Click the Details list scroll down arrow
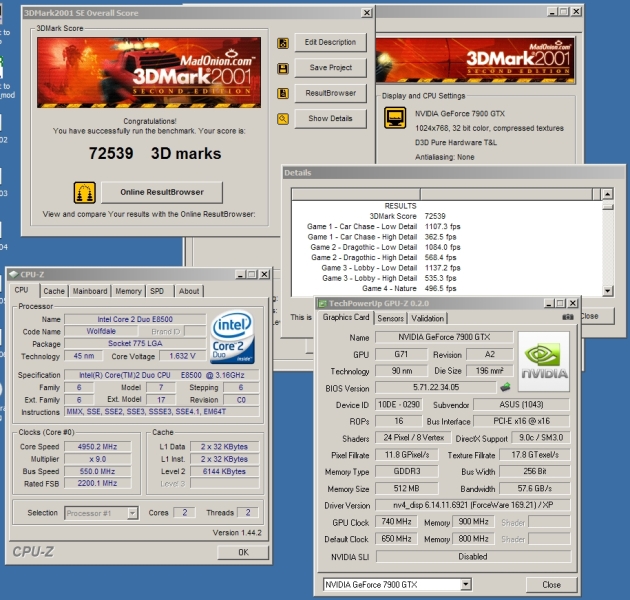Screen dimensions: 630x600 point(608,291)
